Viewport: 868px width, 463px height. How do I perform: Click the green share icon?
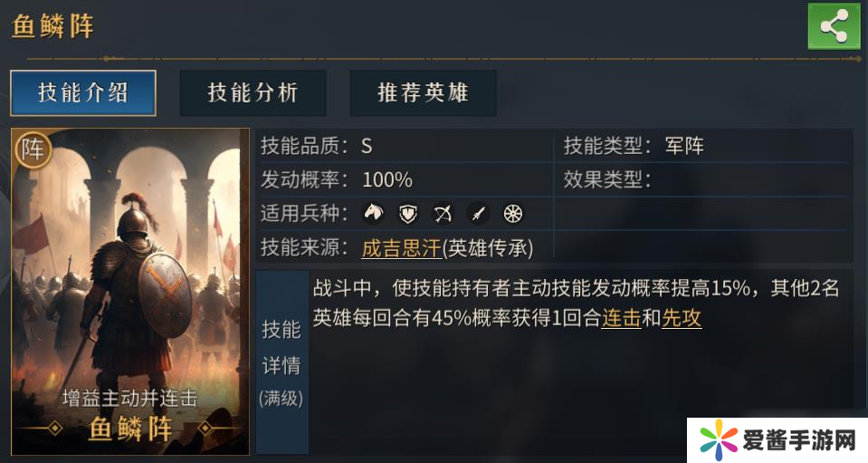pos(833,26)
